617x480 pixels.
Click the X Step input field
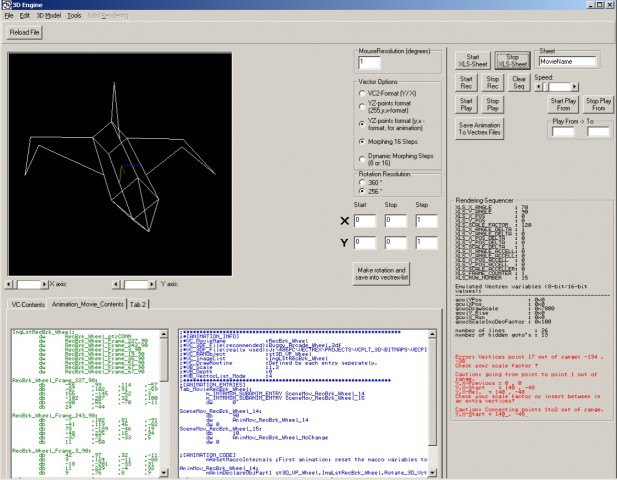click(x=427, y=221)
